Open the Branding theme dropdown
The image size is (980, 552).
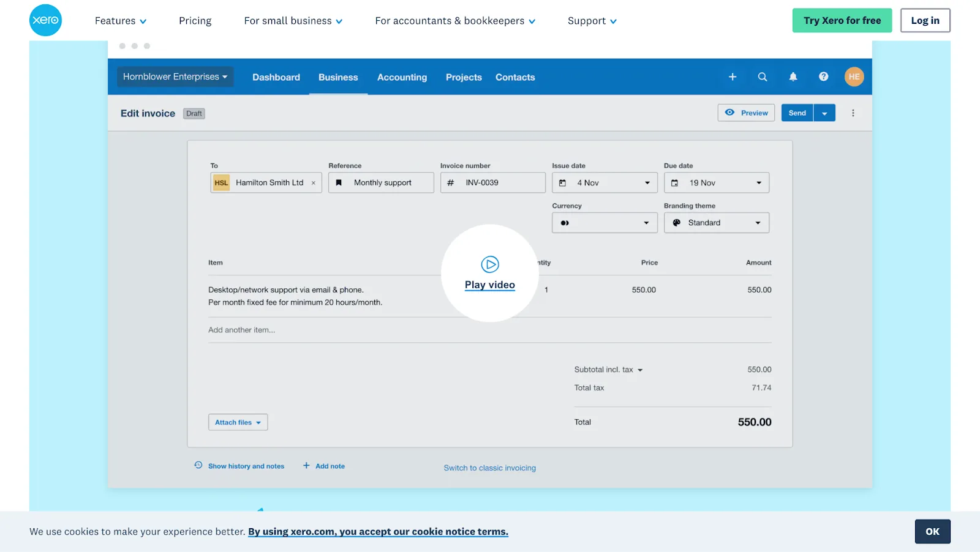click(717, 223)
